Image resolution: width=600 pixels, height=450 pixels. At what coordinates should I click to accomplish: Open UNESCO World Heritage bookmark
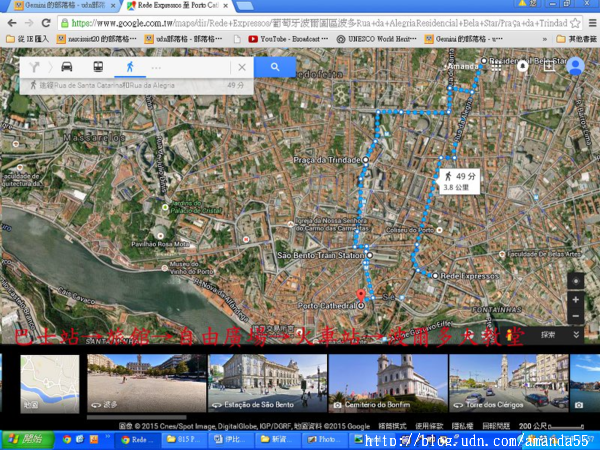[377, 39]
